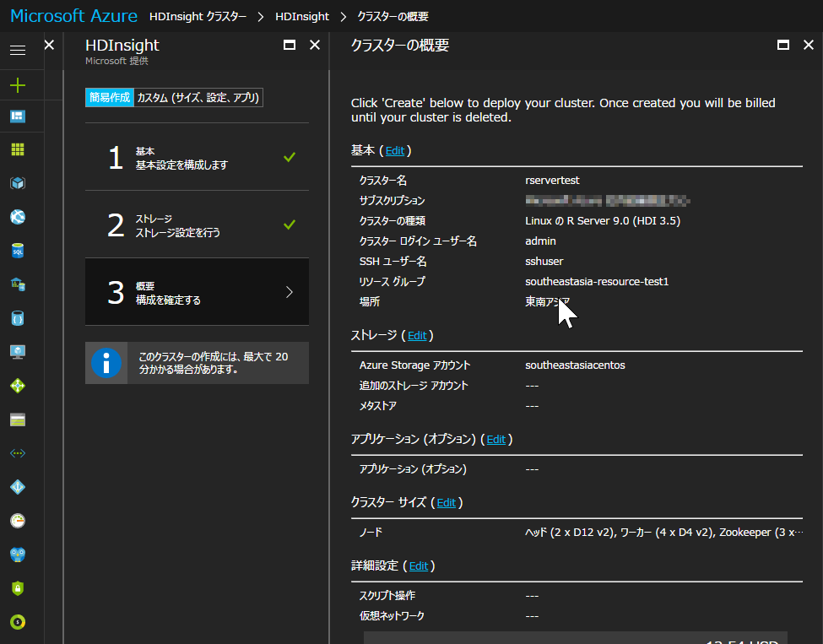The width and height of the screenshot is (823, 644).
Task: Open the Dashboard icon in sidebar
Action: pyautogui.click(x=18, y=116)
